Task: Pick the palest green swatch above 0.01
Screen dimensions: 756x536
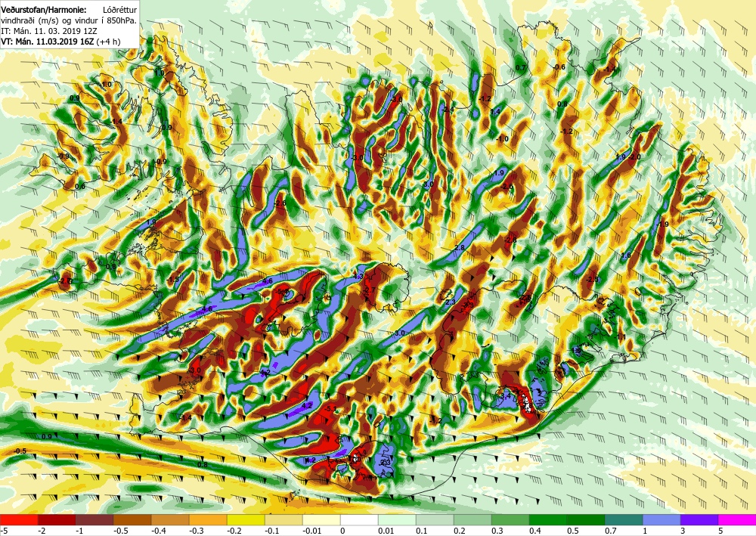Action: 398,520
